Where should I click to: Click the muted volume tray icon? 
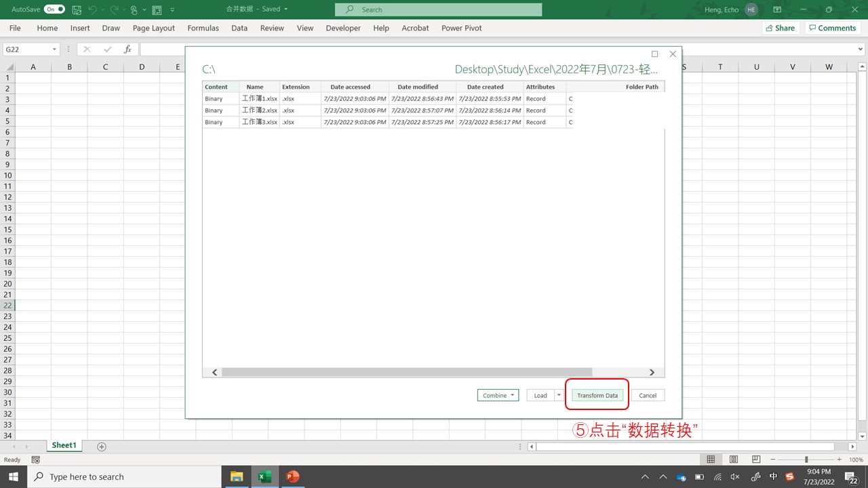point(734,476)
